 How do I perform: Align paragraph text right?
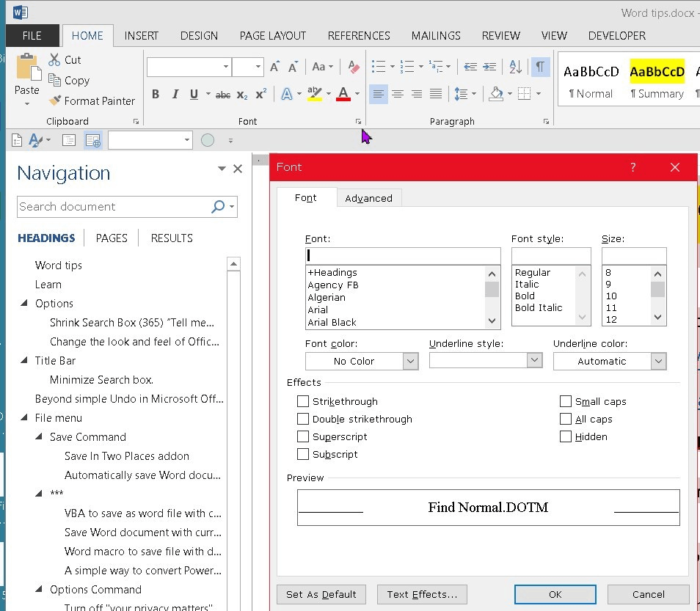417,94
